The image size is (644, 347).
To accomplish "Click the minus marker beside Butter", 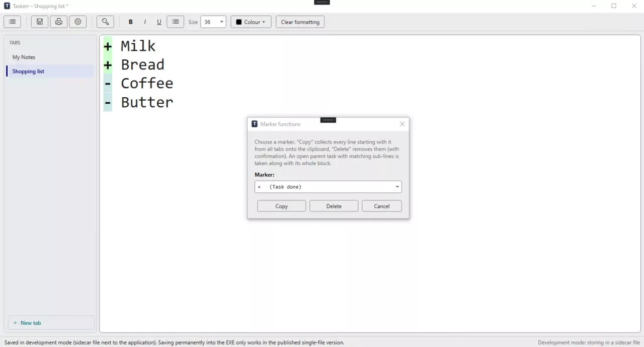I will tap(108, 102).
